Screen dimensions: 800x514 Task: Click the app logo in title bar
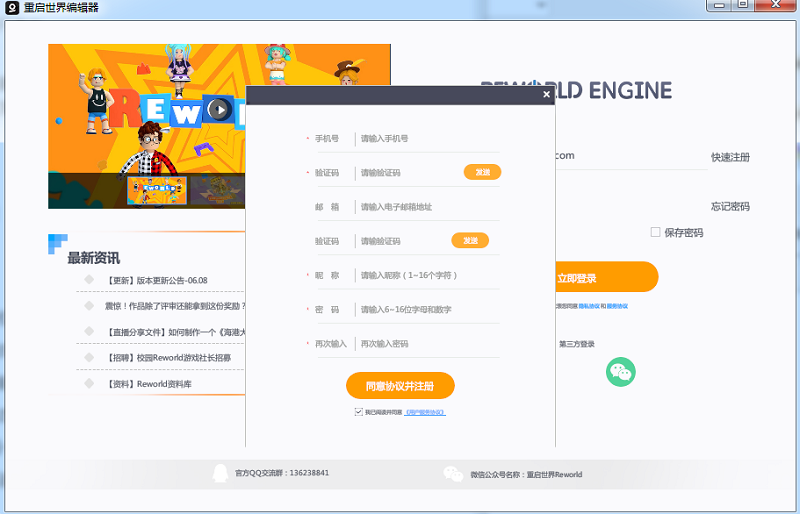(x=13, y=8)
